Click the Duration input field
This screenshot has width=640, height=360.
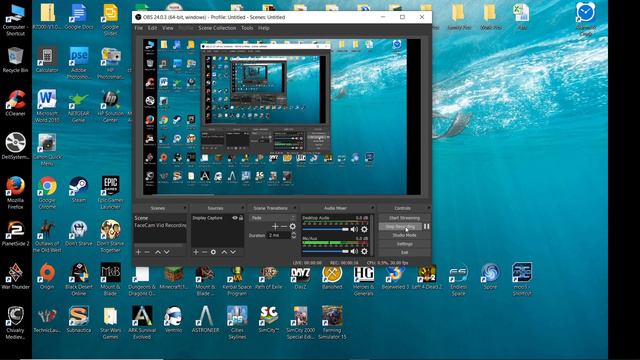[x=279, y=235]
